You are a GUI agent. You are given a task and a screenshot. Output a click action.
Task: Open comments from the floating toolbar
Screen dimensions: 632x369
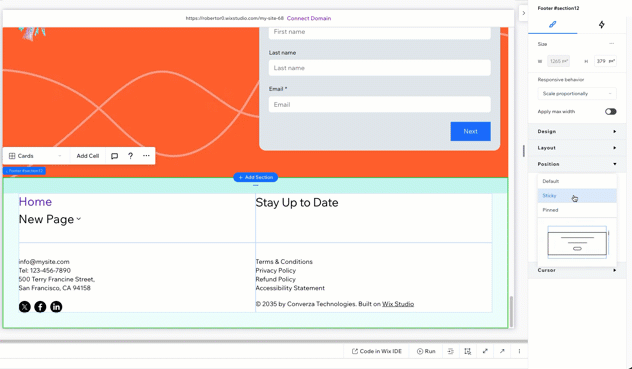coord(114,156)
